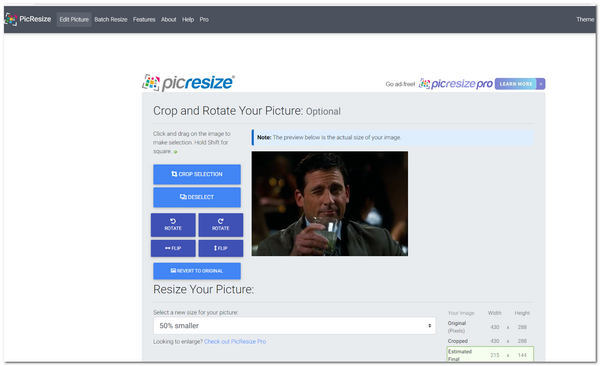Click the arrow beside Learn More
This screenshot has width=600, height=366.
click(x=541, y=84)
